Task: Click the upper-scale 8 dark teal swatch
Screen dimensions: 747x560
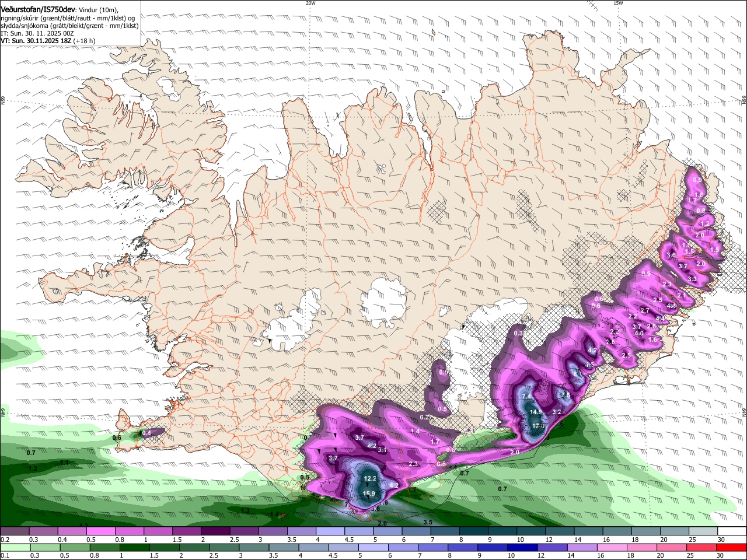Action: pyautogui.click(x=474, y=531)
